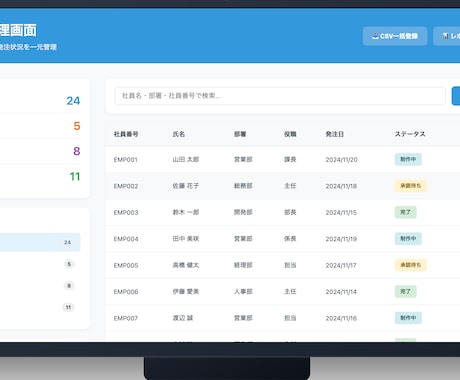Screen dimensions: 460x380
Task: Click 制作中 status badge for EMP001
Action: [x=408, y=159]
